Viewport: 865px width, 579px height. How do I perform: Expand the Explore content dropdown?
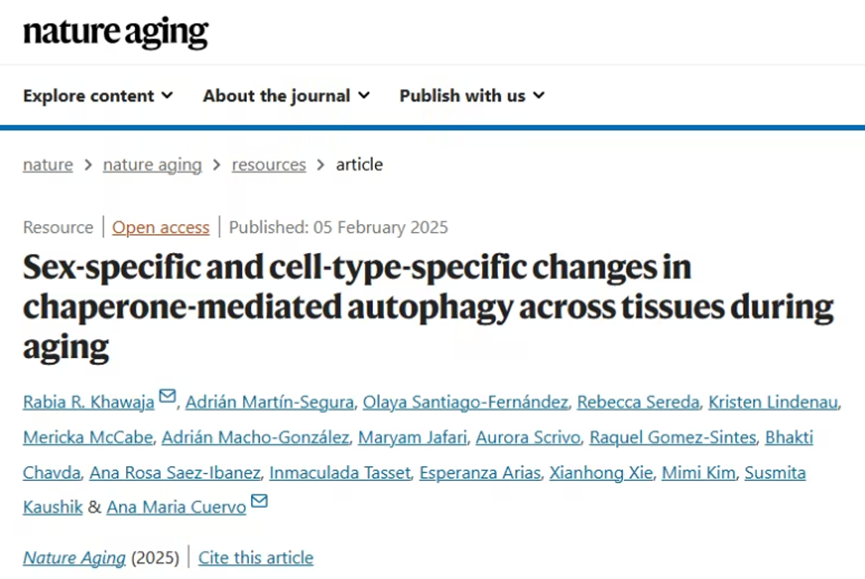click(98, 96)
